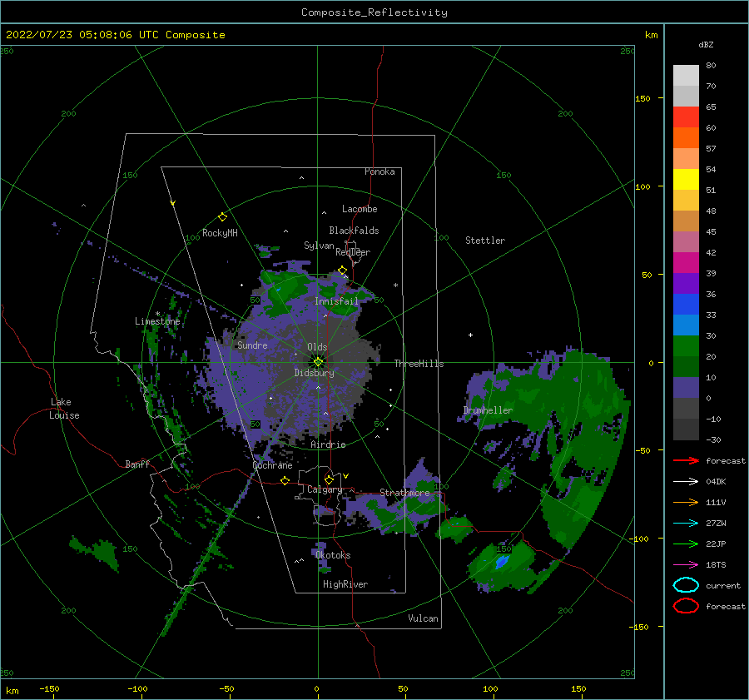The image size is (749, 700).
Task: Click the Innisfail town label
Action: pos(336,301)
